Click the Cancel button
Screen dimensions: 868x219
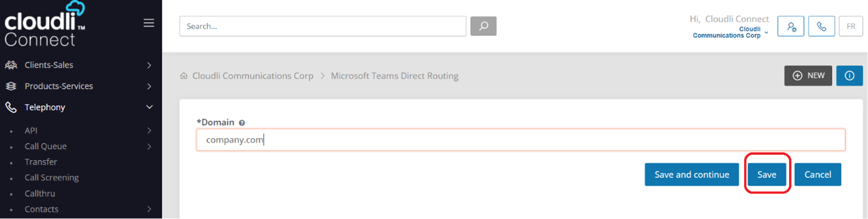click(818, 174)
